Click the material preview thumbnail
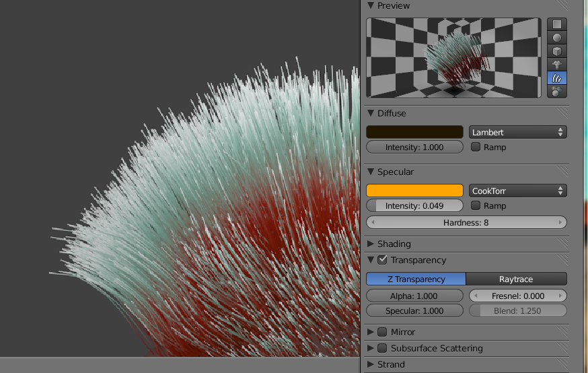The height and width of the screenshot is (373, 588). [x=453, y=58]
